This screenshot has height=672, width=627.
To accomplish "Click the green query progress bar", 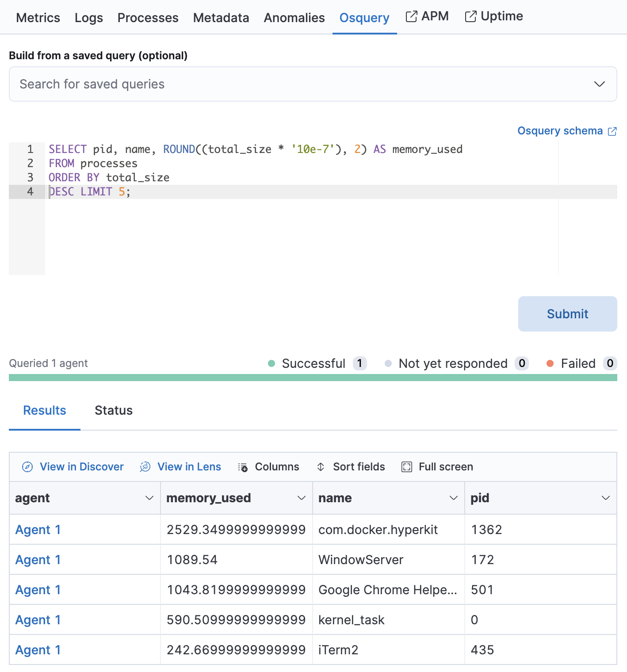I will (x=313, y=378).
